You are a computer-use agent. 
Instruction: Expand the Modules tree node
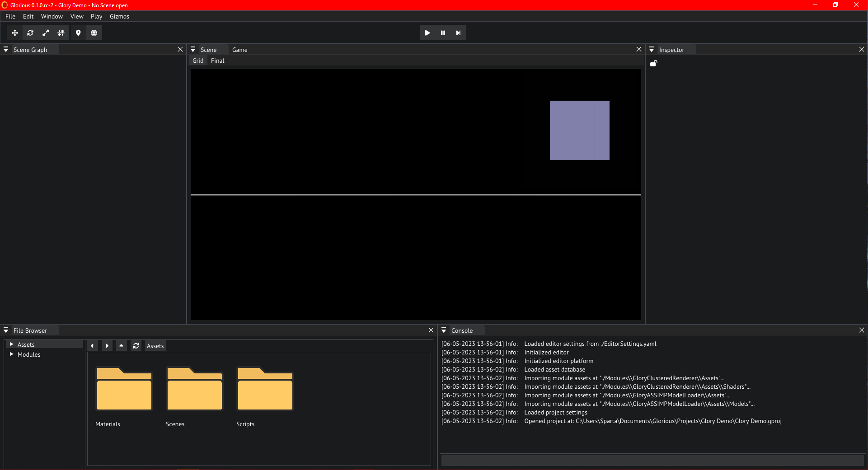[x=11, y=354]
